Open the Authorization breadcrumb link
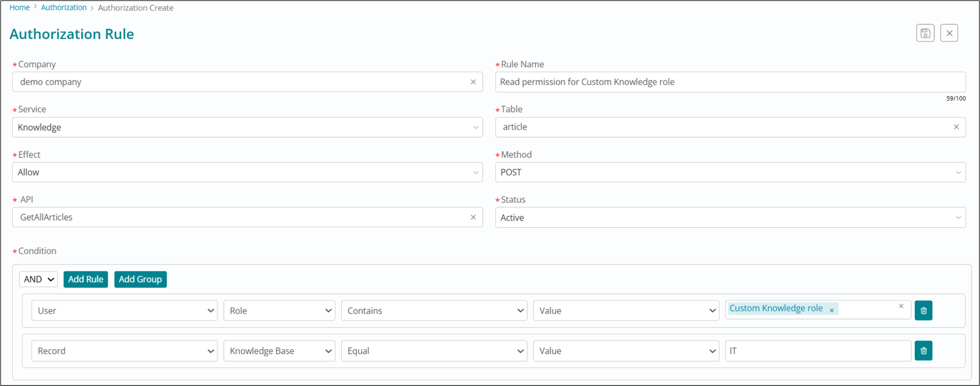 click(x=64, y=8)
